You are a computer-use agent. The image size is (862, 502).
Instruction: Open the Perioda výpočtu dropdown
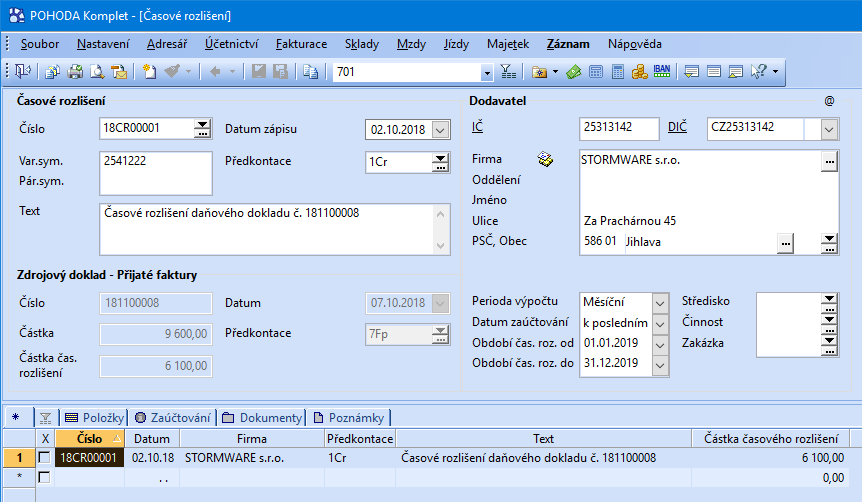[659, 301]
